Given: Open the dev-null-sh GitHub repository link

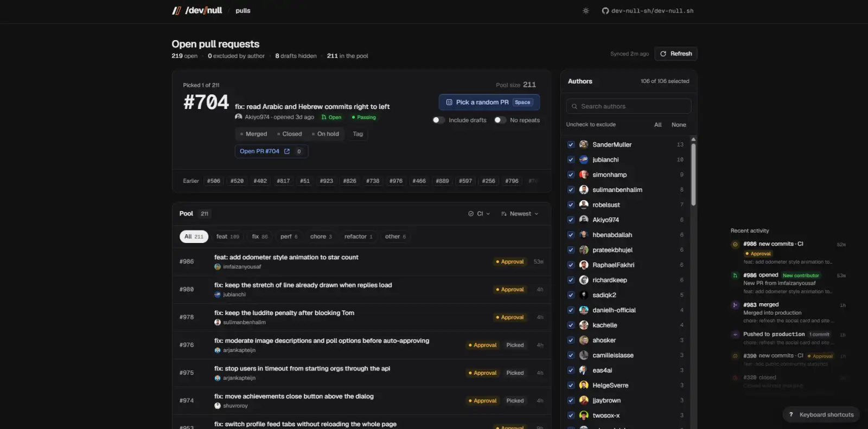Looking at the screenshot, I should [648, 11].
